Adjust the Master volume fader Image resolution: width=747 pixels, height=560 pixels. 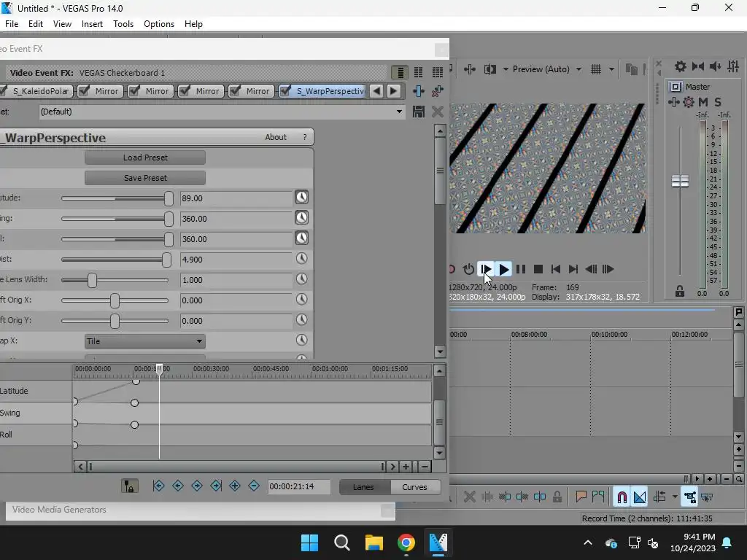[x=680, y=182]
